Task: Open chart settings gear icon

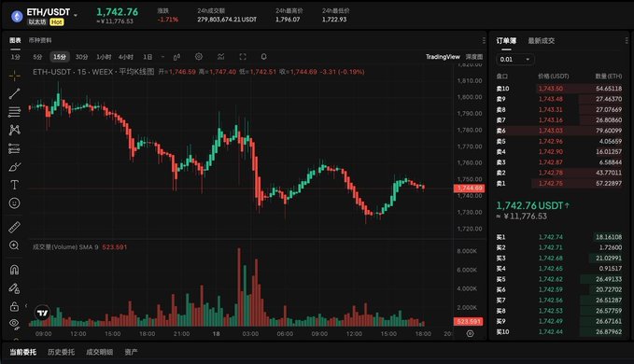Action: 199,57
